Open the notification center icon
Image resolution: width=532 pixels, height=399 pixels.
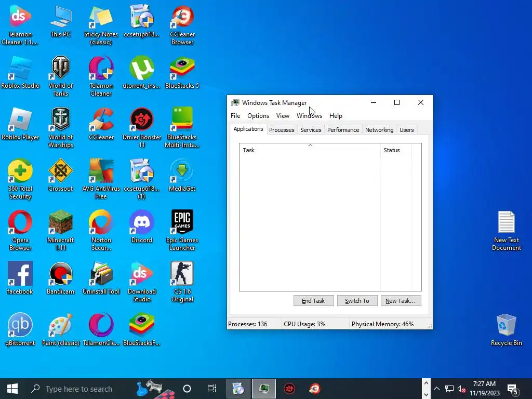[x=513, y=389]
